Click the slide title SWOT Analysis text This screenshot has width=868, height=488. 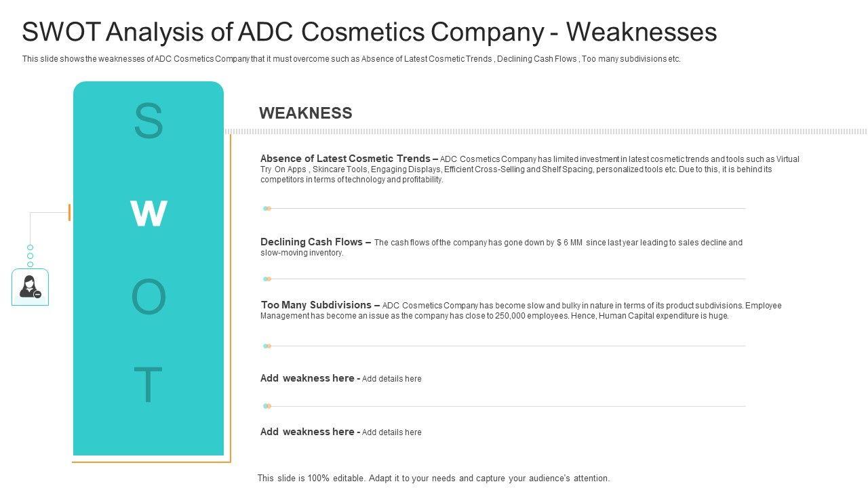click(x=369, y=32)
